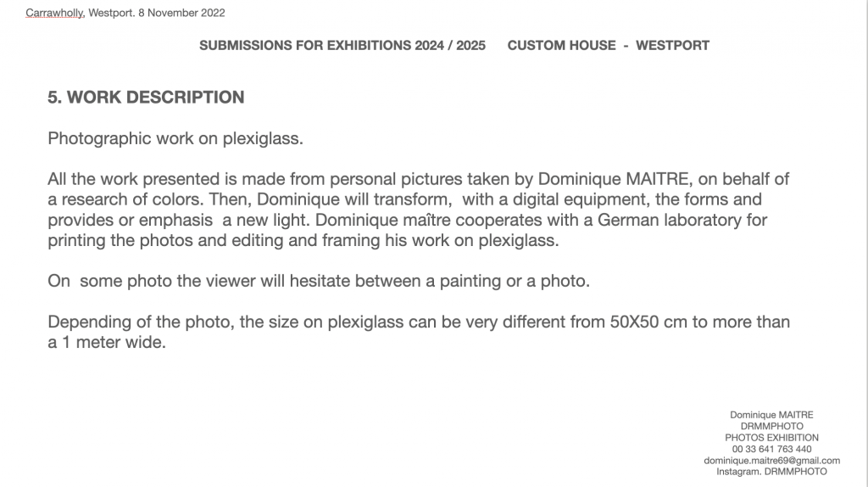Click the Custom House - Westport title
Image resolution: width=868 pixels, height=487 pixels.
(x=608, y=45)
